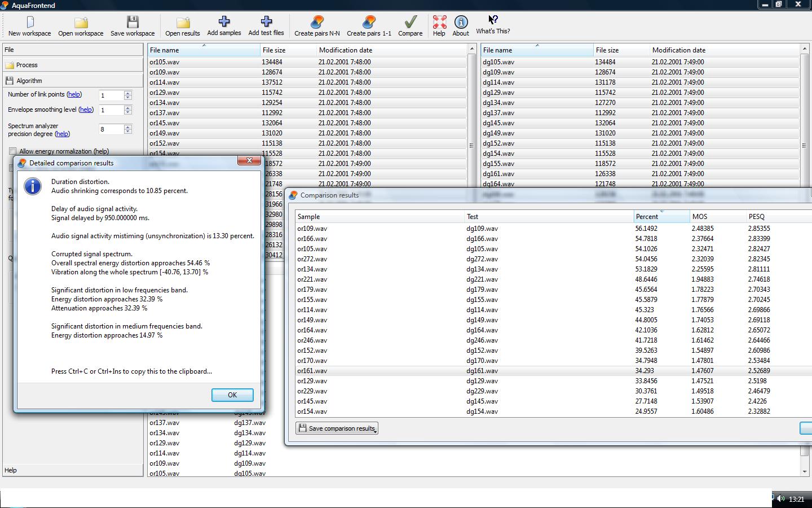The height and width of the screenshot is (508, 812).
Task: Sort comparison results by Test column
Action: [549, 217]
